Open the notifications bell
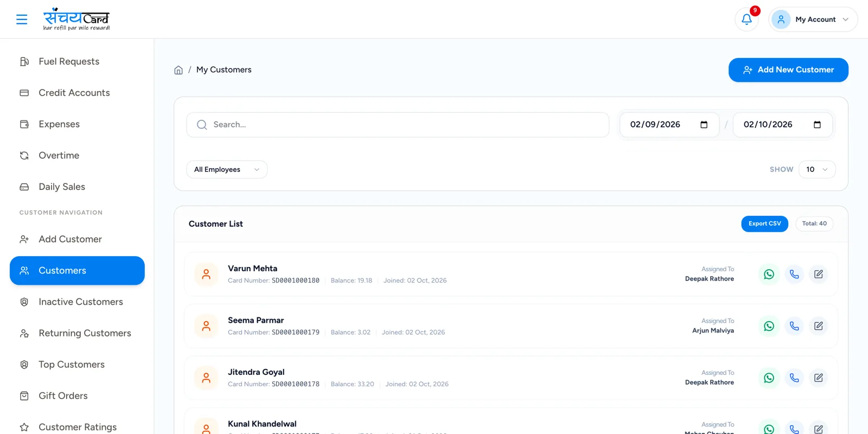This screenshot has width=868, height=434. click(747, 20)
